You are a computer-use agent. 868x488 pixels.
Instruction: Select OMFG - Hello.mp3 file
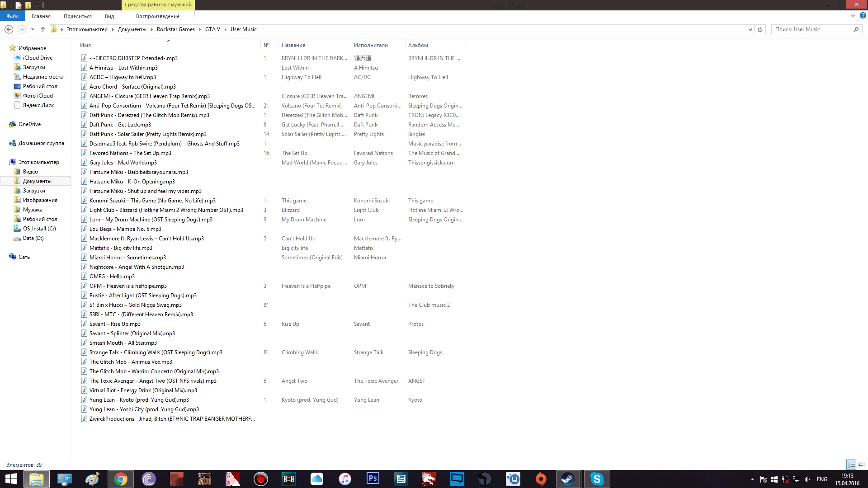tap(112, 277)
